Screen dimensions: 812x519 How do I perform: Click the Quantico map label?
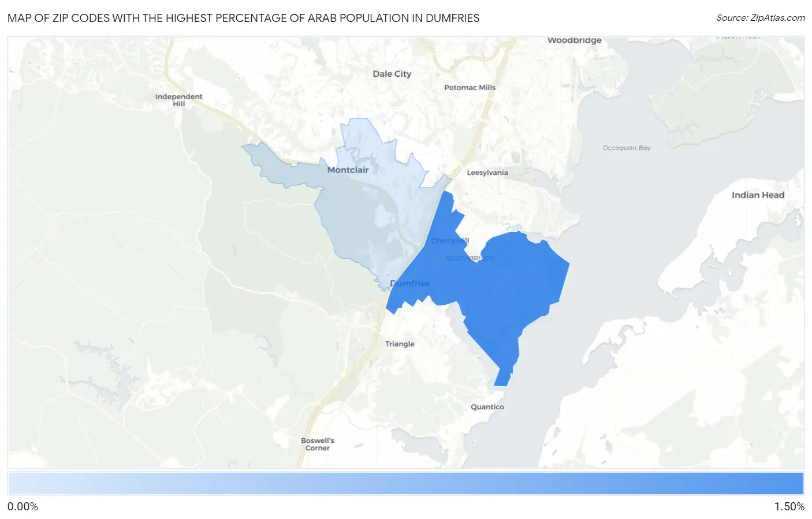(x=487, y=407)
